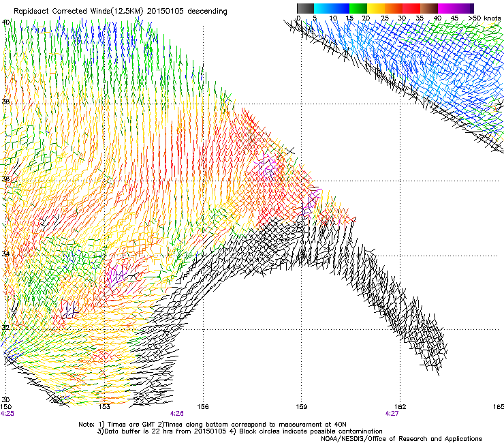Click the magenta-purple 40-50 knots legend segment
The width and height of the screenshot is (504, 443).
[x=456, y=8]
